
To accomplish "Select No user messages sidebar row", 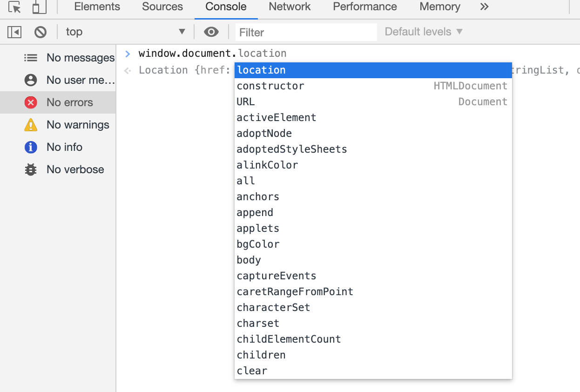I will point(58,80).
